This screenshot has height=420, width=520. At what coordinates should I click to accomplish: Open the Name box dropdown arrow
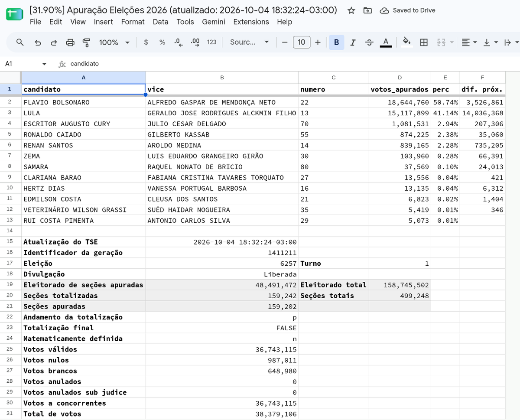coord(44,64)
